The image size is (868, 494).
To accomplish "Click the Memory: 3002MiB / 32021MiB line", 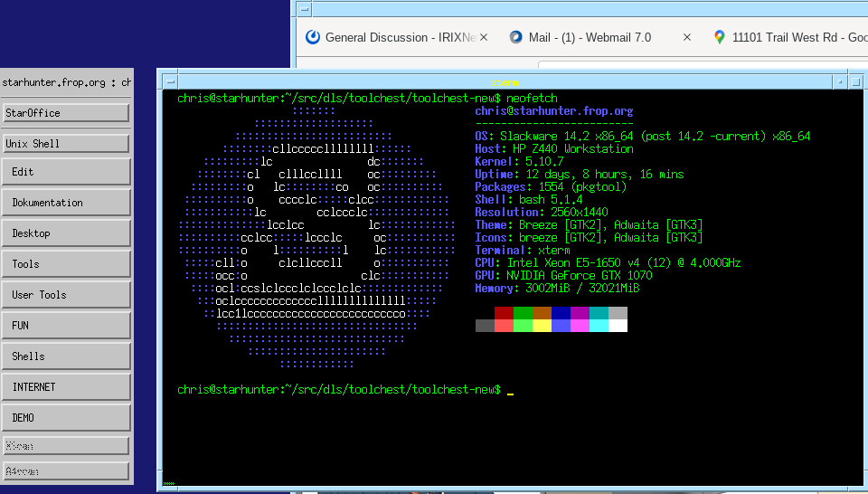I will click(x=558, y=289).
